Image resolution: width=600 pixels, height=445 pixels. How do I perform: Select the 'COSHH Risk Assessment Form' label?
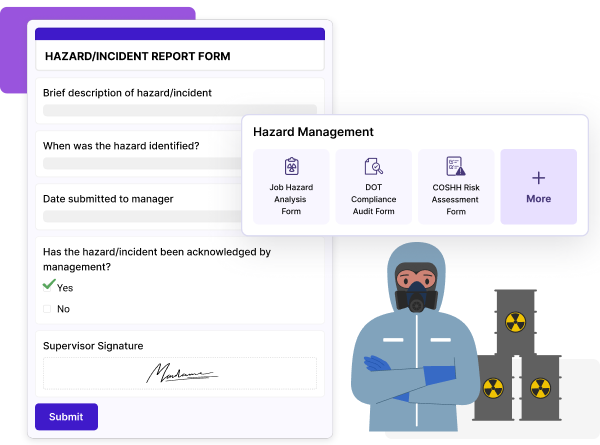click(x=456, y=198)
